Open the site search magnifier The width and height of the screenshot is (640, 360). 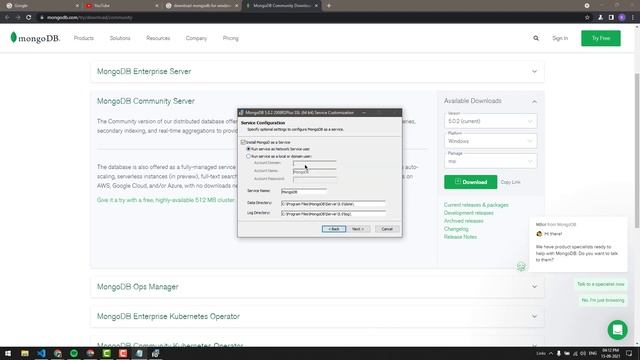tap(536, 38)
